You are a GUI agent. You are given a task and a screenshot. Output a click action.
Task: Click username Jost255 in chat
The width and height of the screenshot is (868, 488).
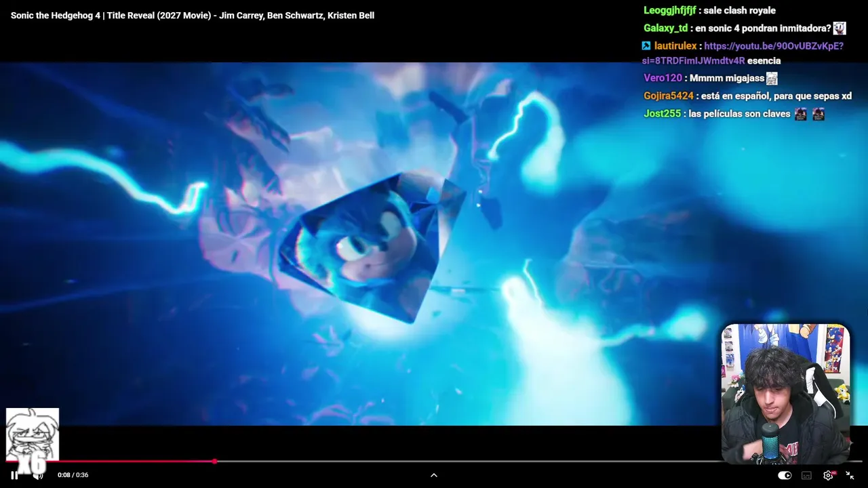(662, 113)
